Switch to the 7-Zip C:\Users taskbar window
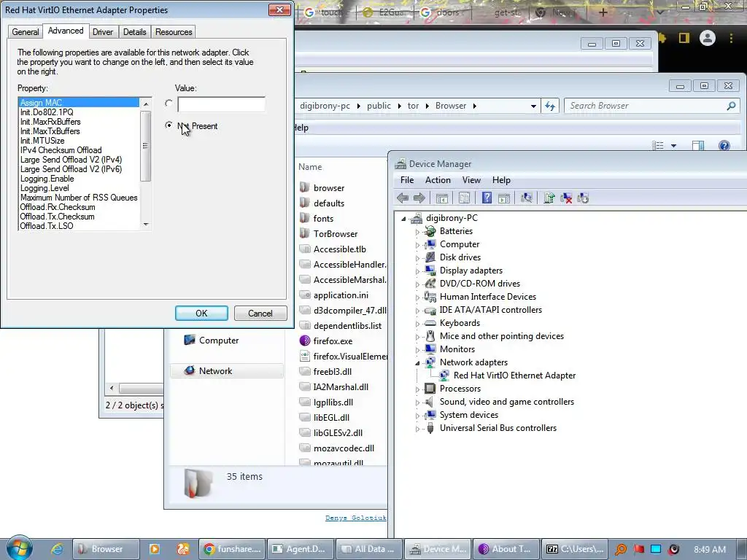Screen dimensions: 747x560 point(575,549)
